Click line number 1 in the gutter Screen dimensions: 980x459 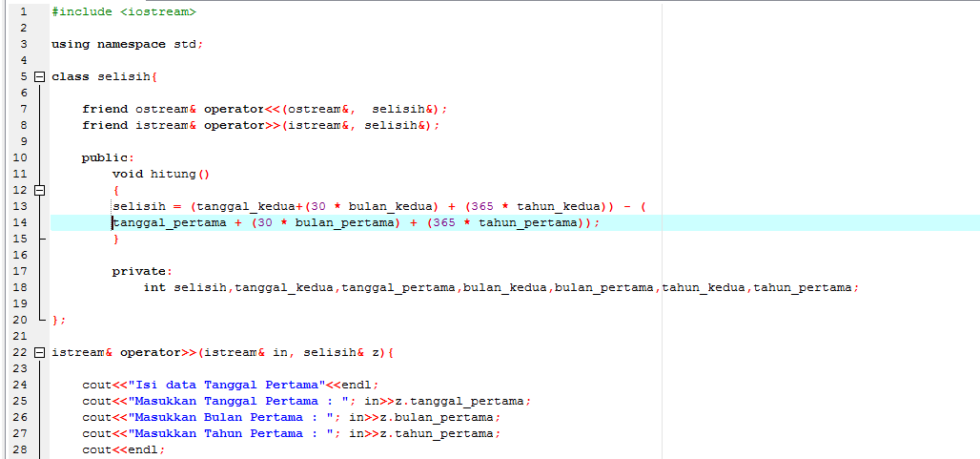[x=23, y=11]
